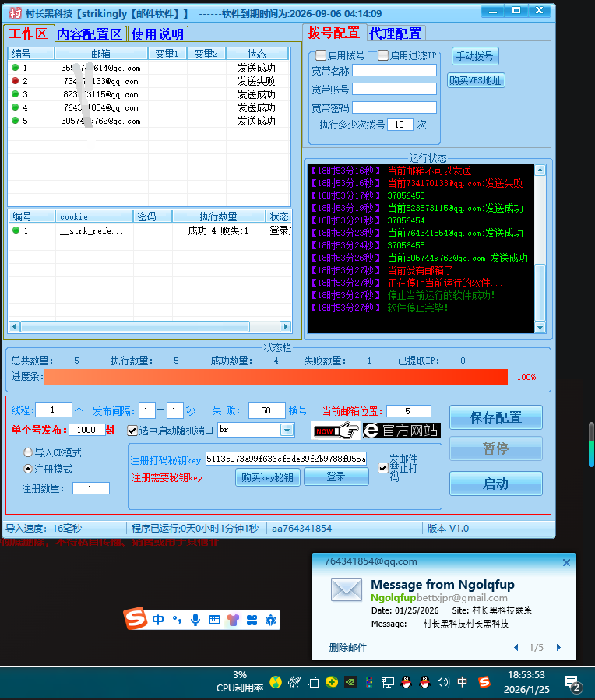Click the cookie table horizontal scrollbar thumb
This screenshot has width=595, height=700.
point(135,327)
